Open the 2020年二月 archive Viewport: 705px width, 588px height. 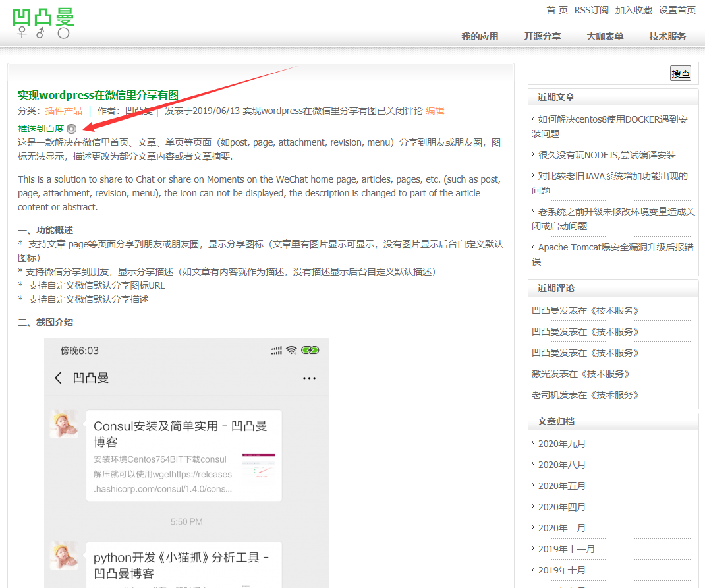[x=561, y=529]
